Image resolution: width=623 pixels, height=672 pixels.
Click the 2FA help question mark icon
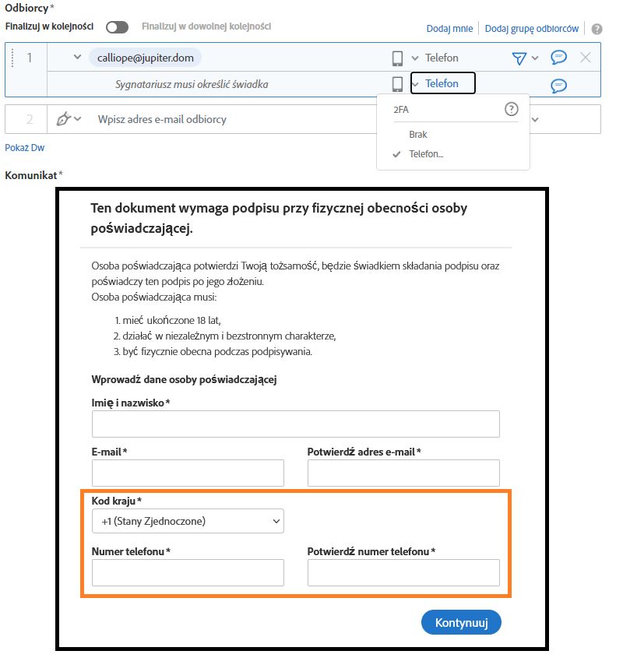(511, 109)
